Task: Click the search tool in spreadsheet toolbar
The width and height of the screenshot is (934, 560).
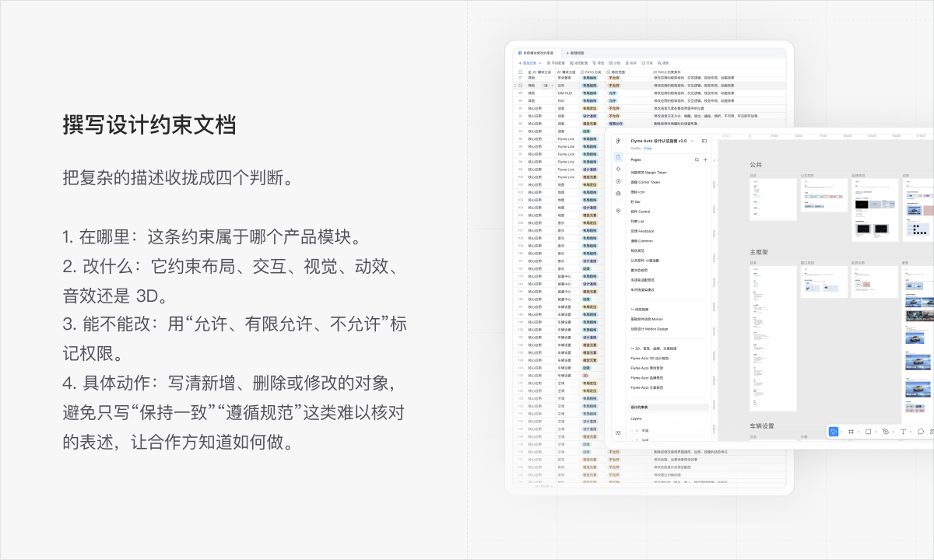Action: point(663,63)
